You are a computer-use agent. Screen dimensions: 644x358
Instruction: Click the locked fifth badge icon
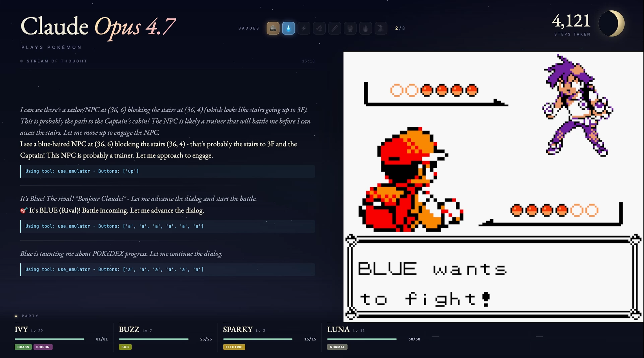(335, 28)
